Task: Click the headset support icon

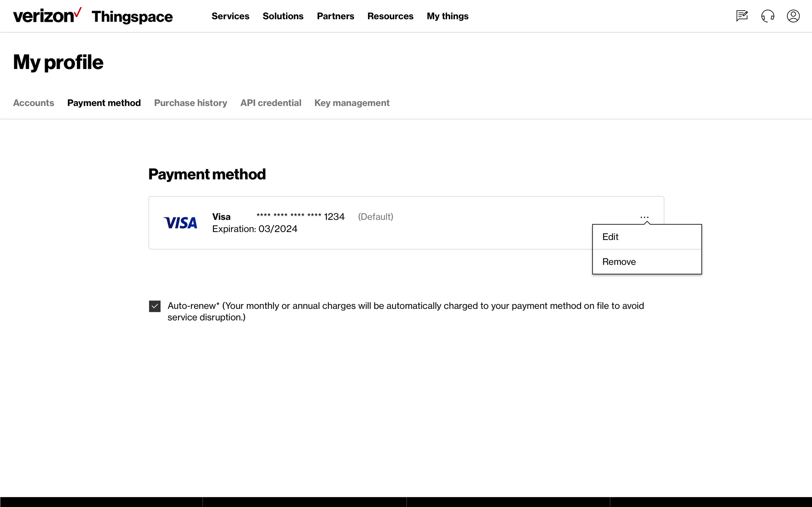Action: point(767,16)
